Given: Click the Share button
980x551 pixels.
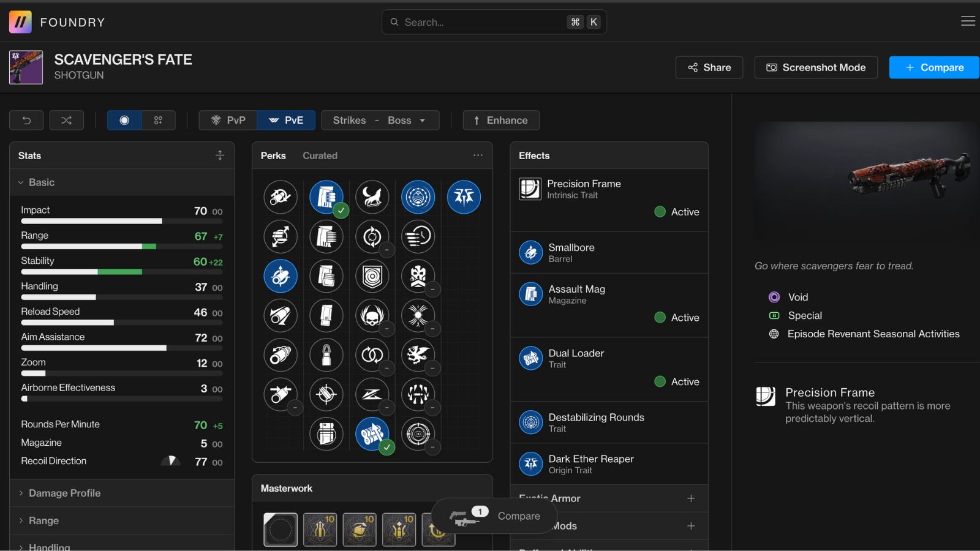Looking at the screenshot, I should click(x=709, y=67).
